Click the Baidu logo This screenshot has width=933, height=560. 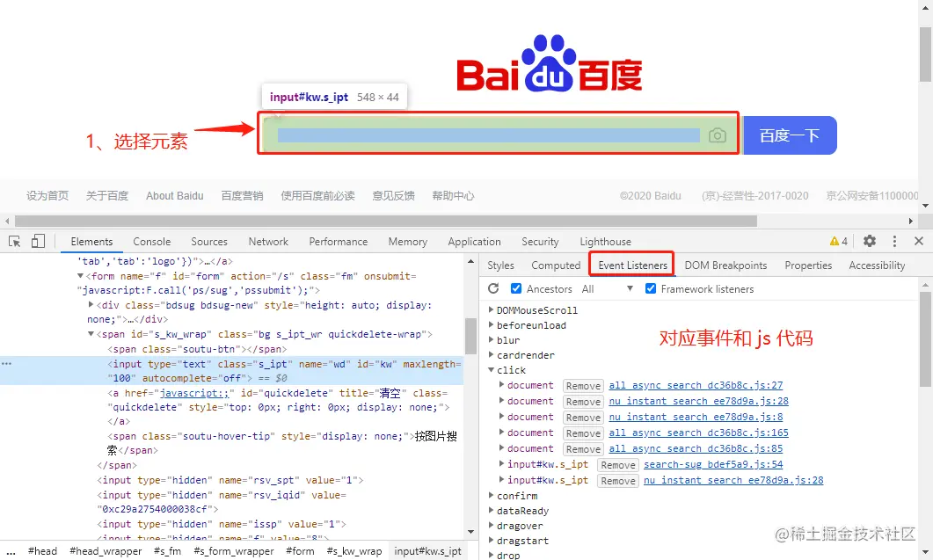tap(550, 64)
